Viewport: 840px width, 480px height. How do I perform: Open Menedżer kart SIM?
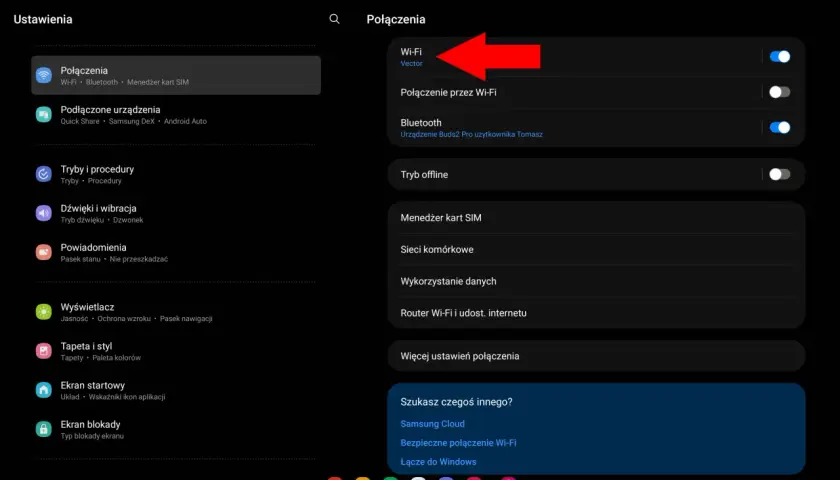[596, 218]
